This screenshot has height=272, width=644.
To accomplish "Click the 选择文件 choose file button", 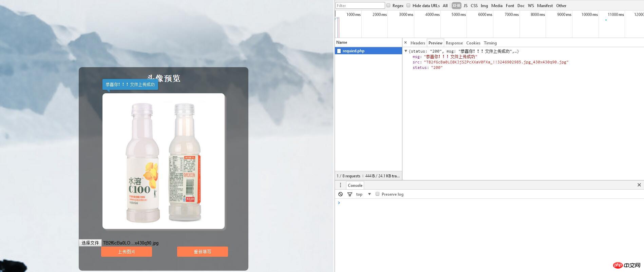I will click(x=90, y=243).
